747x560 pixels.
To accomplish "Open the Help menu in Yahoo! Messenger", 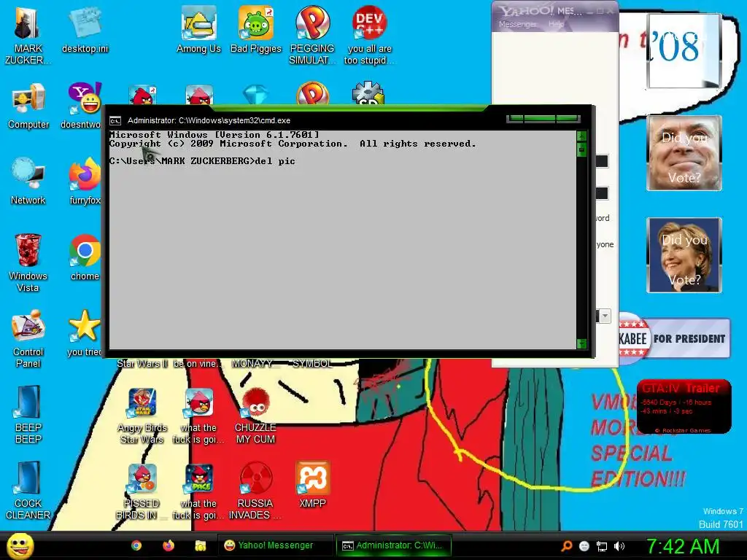I will (x=556, y=24).
